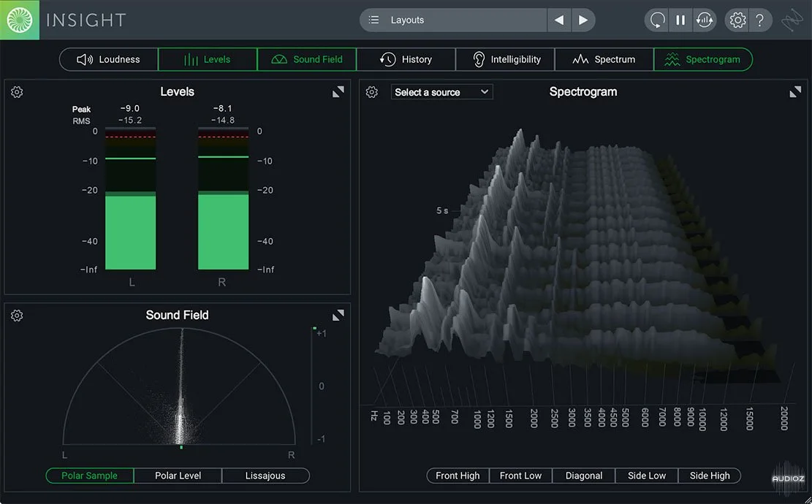Click the polar sample vectorscope display
812x504 pixels.
179,386
